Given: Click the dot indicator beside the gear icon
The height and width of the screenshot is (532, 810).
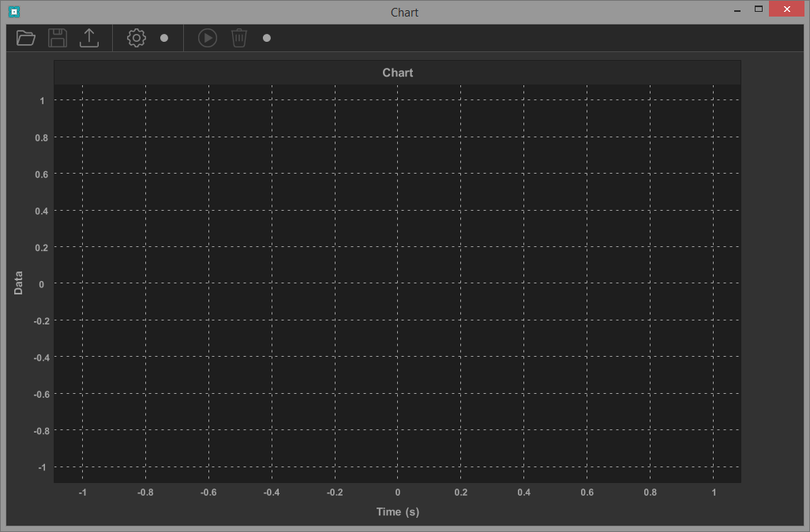Looking at the screenshot, I should point(164,38).
